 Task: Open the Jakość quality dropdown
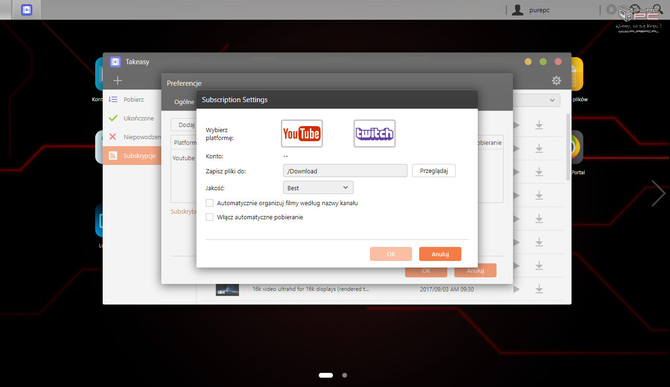[318, 188]
